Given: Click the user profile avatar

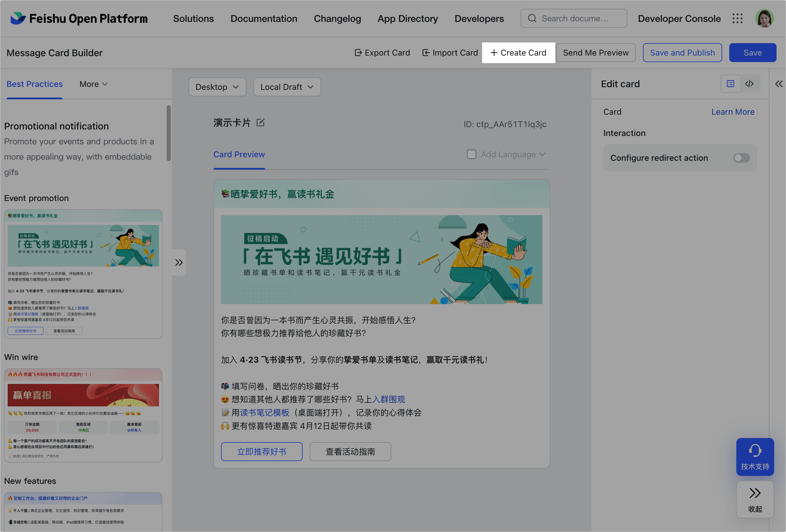Looking at the screenshot, I should point(765,19).
